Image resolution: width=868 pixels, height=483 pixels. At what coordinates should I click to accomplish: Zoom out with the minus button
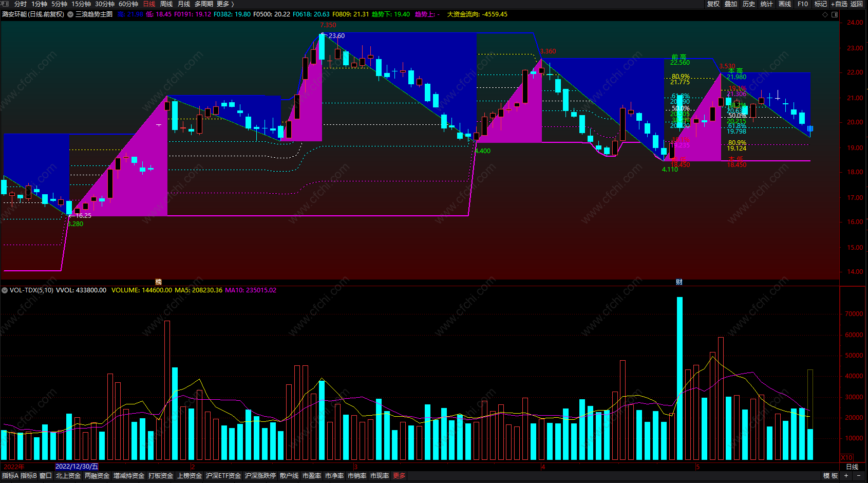(859, 476)
